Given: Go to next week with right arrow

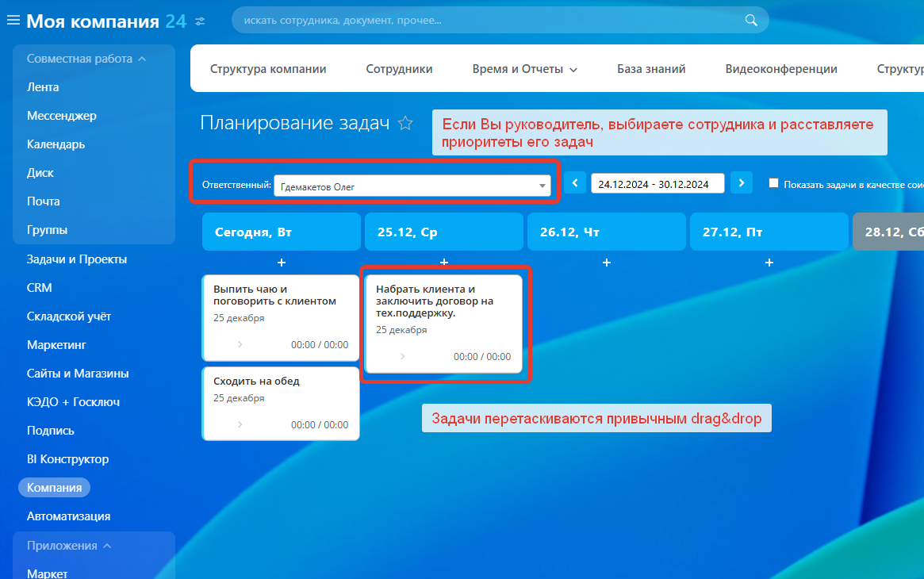Looking at the screenshot, I should [741, 183].
